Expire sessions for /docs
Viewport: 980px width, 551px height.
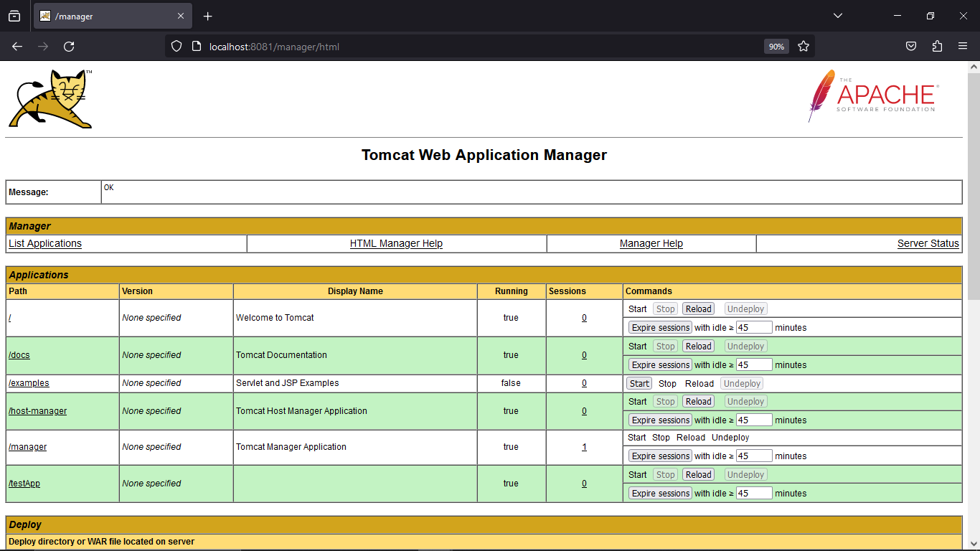point(661,365)
